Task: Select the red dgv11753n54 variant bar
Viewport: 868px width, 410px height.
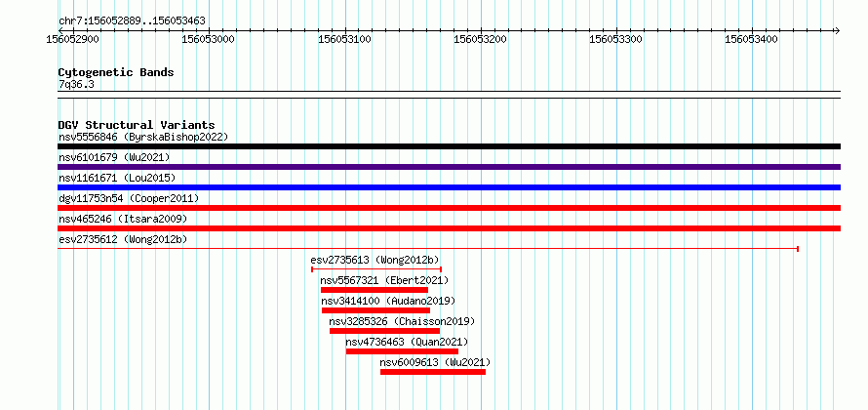Action: tap(449, 208)
